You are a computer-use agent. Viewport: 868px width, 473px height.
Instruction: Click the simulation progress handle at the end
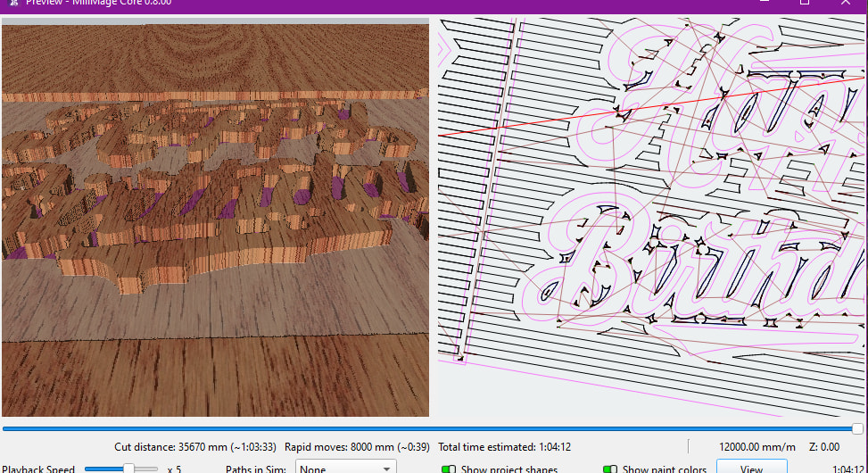(857, 429)
